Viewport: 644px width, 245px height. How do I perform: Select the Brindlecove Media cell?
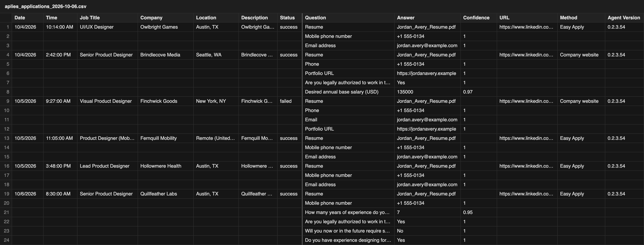[x=165, y=55]
